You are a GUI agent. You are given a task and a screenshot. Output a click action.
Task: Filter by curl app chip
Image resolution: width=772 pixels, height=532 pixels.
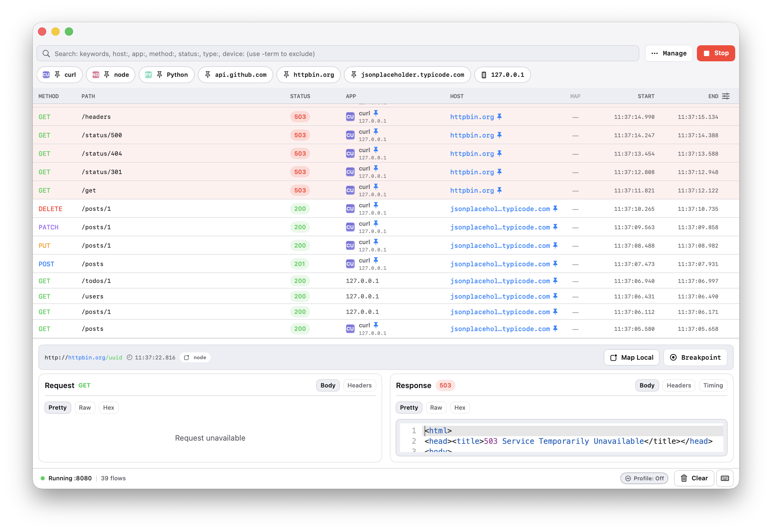(x=59, y=75)
